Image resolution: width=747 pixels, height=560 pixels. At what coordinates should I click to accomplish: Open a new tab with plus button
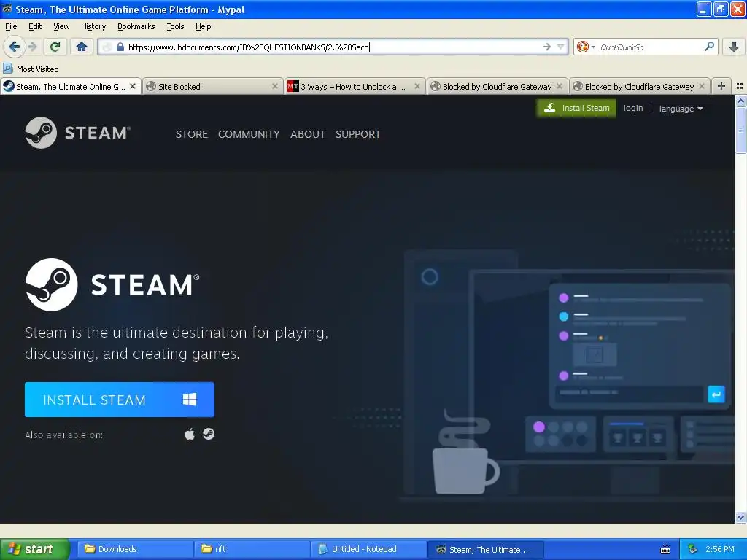[721, 86]
